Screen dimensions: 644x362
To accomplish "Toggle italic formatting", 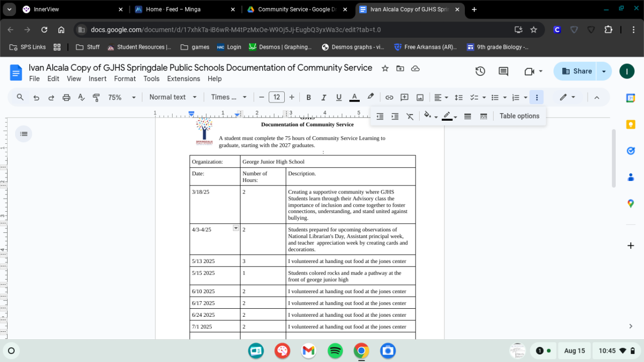I will [x=324, y=98].
